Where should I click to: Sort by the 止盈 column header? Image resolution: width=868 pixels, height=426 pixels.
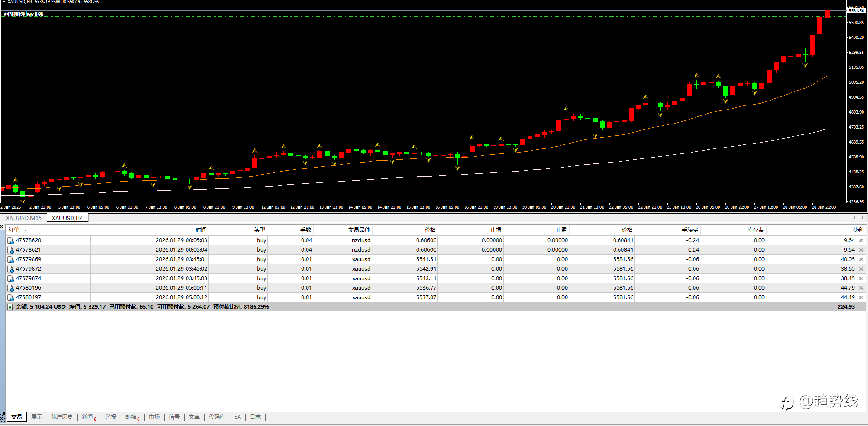[536, 230]
